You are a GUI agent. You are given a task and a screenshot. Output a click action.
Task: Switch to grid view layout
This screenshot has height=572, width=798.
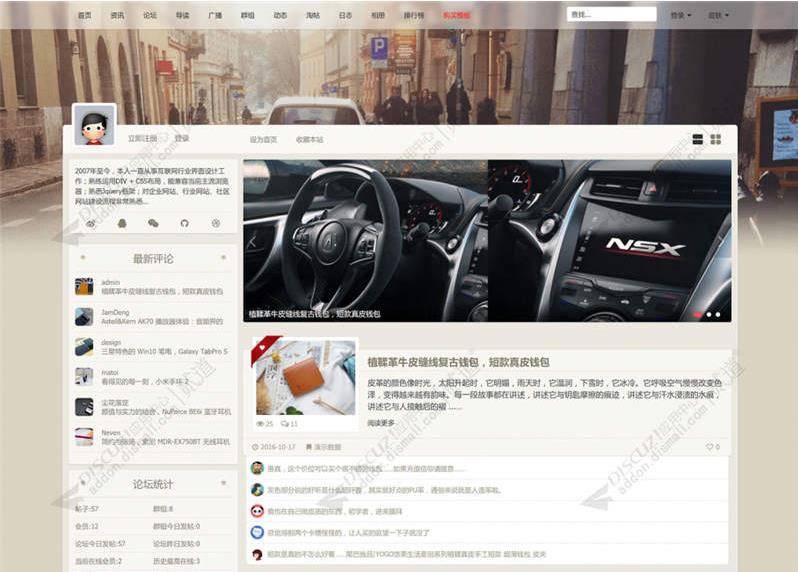point(716,139)
